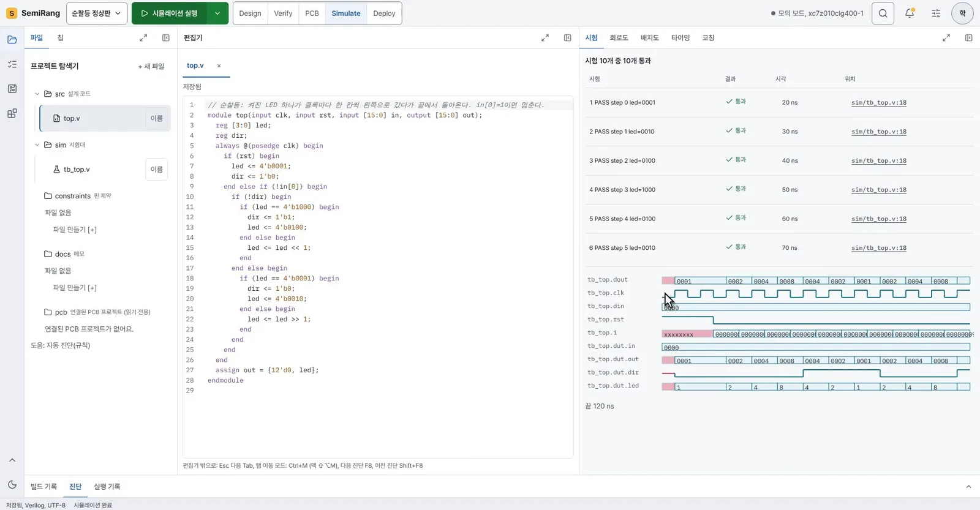Viewport: 980px width, 510px height.
Task: Create a file under constraints folder
Action: tap(75, 230)
